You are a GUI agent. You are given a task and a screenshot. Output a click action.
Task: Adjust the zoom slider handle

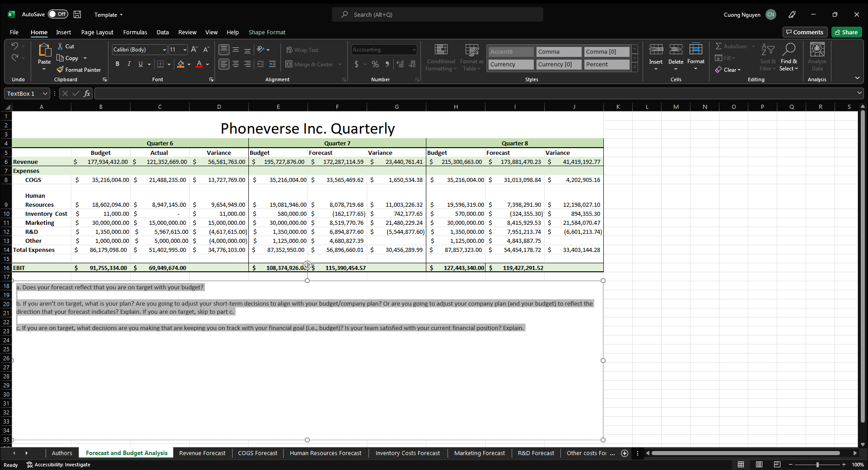click(817, 465)
